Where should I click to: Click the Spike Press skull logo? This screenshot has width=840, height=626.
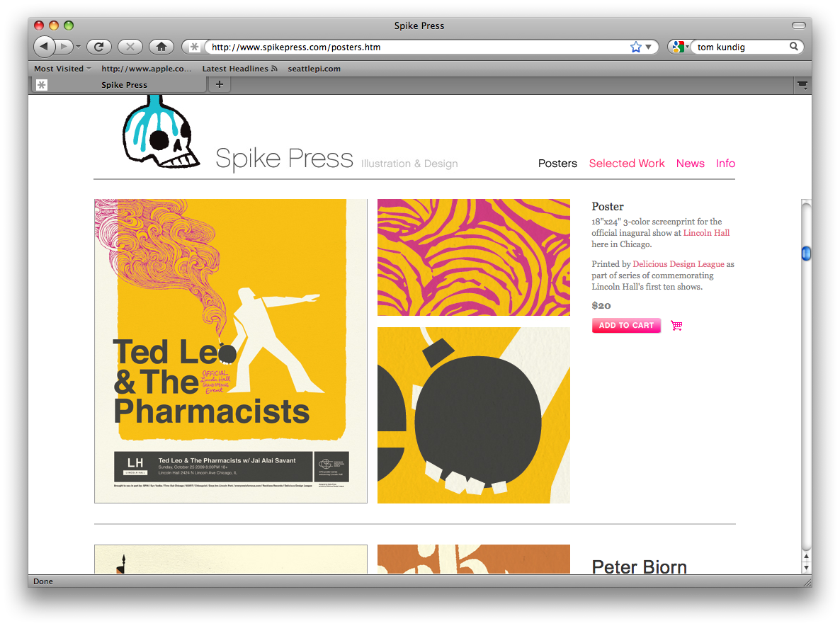(159, 131)
